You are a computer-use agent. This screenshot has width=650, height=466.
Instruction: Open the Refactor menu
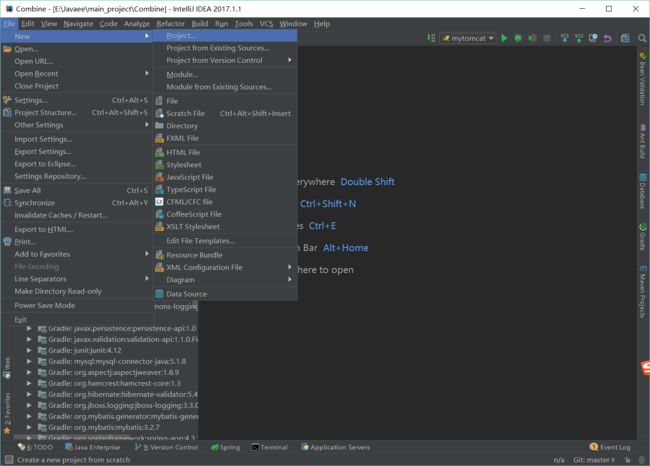(x=170, y=24)
